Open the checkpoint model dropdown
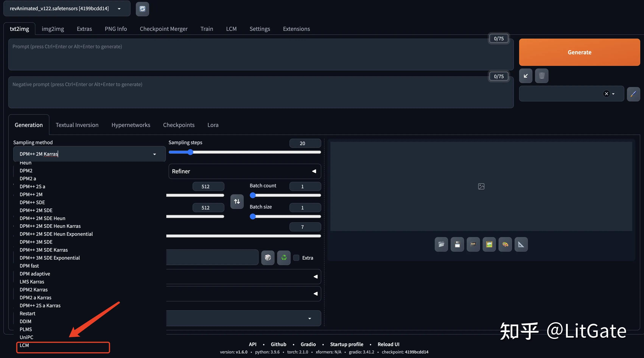 pos(67,9)
